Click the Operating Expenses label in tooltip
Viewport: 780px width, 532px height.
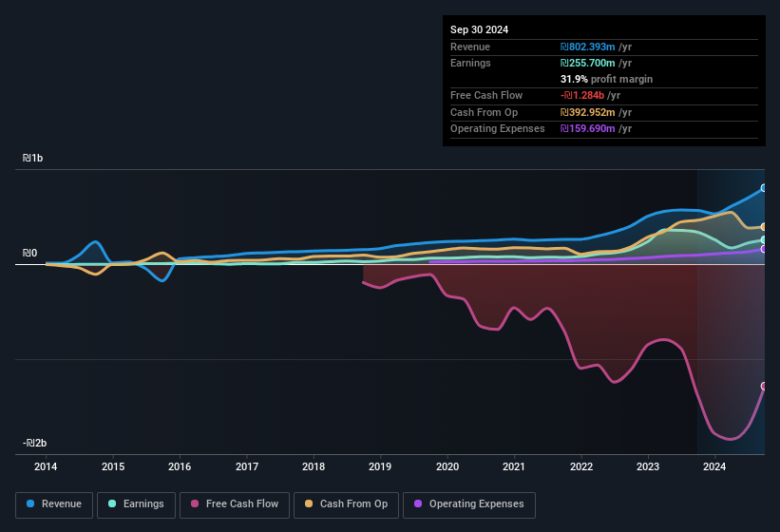(498, 128)
